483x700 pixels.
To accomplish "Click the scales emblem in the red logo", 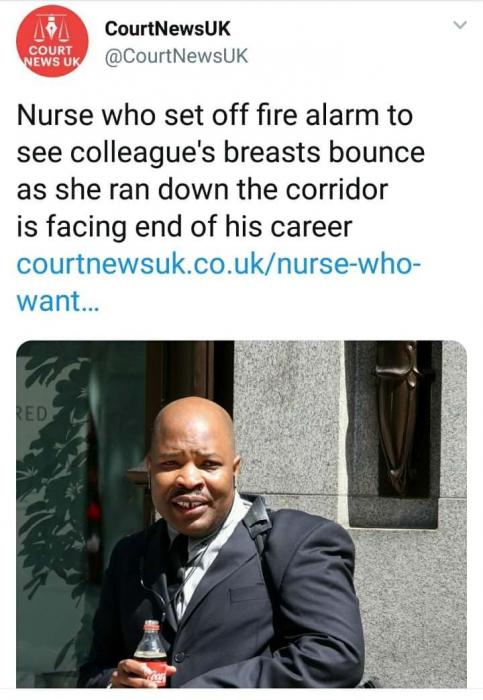I will click(x=53, y=29).
